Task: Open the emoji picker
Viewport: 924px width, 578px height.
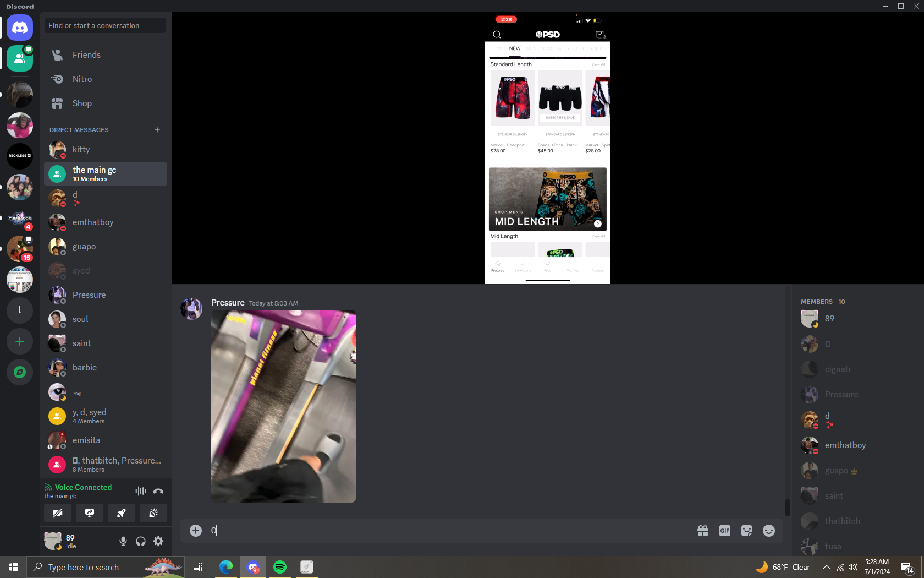Action: [x=769, y=531]
